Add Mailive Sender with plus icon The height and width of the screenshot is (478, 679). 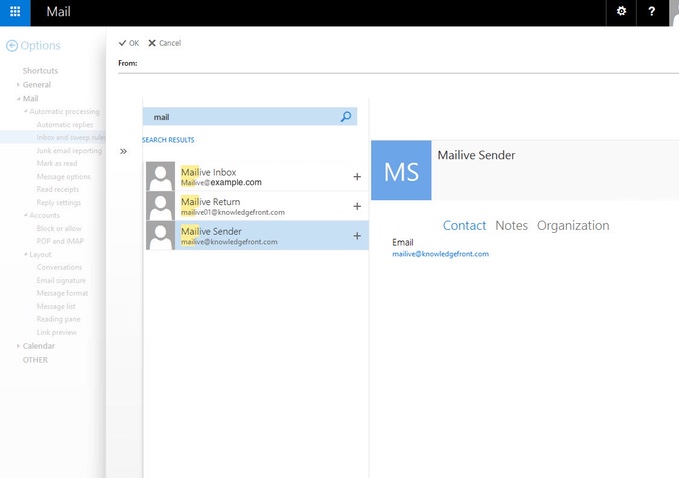tap(357, 236)
